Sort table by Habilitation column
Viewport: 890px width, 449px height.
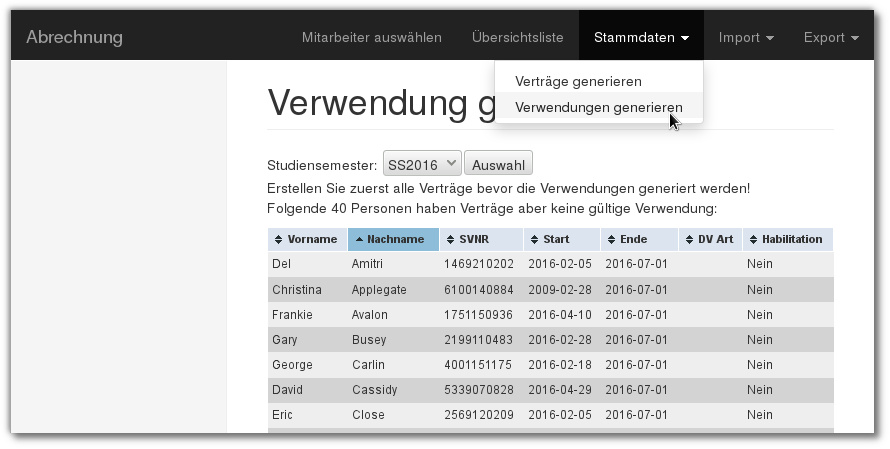click(x=790, y=240)
